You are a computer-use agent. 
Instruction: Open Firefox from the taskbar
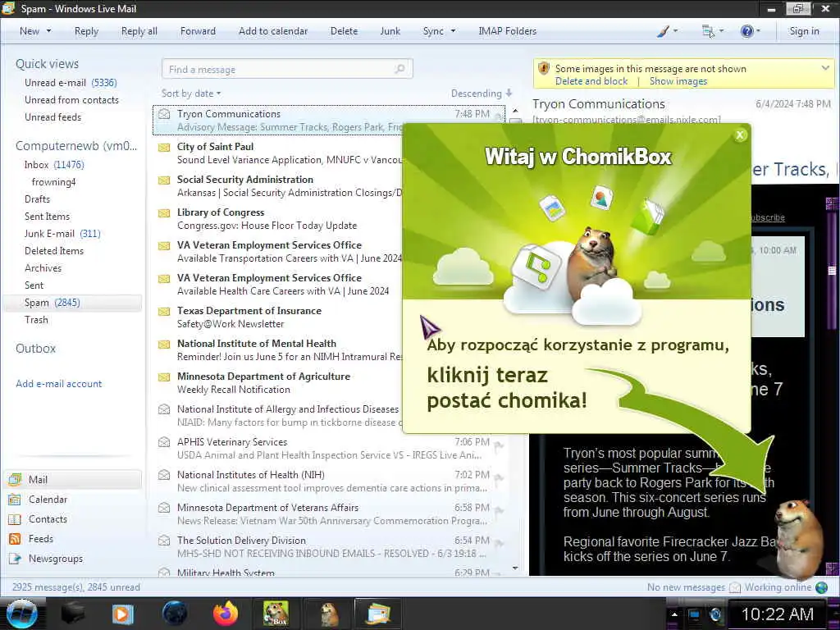click(x=226, y=614)
